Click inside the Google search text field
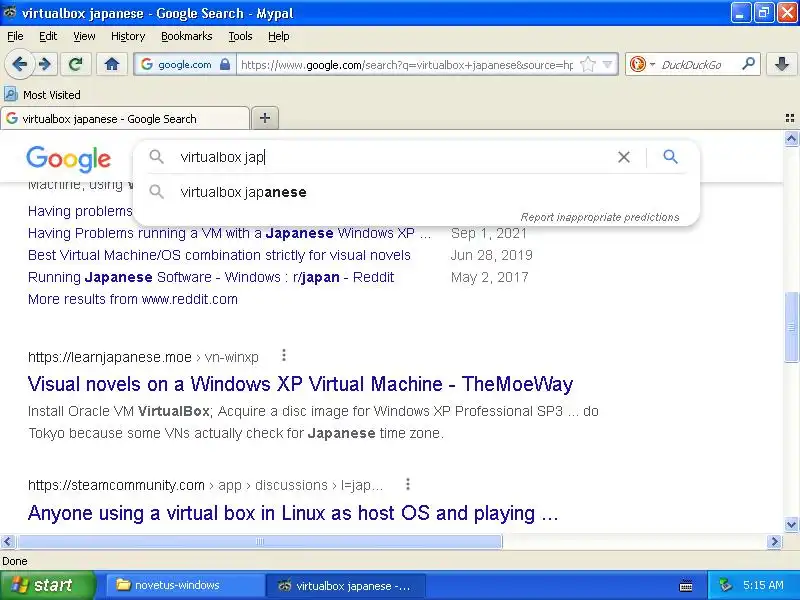 coord(393,157)
